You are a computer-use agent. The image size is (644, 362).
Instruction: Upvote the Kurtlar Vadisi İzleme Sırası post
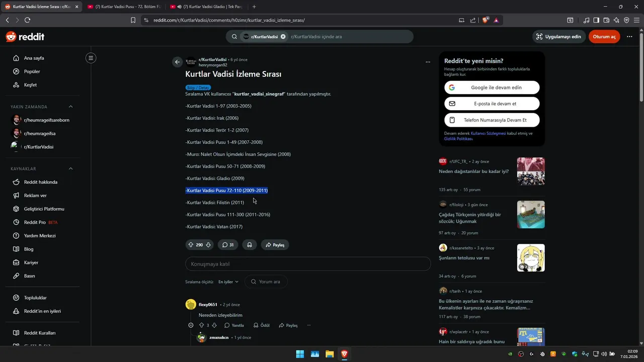tap(191, 245)
